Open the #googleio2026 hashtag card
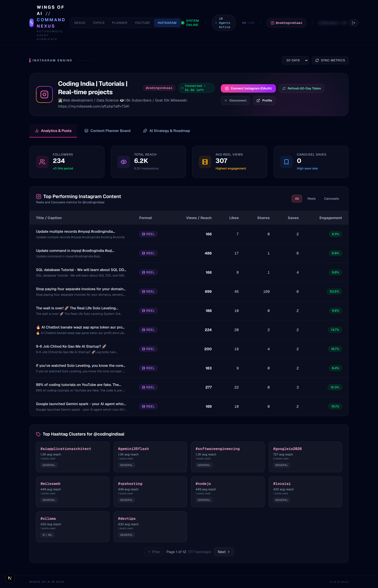 coord(305,457)
